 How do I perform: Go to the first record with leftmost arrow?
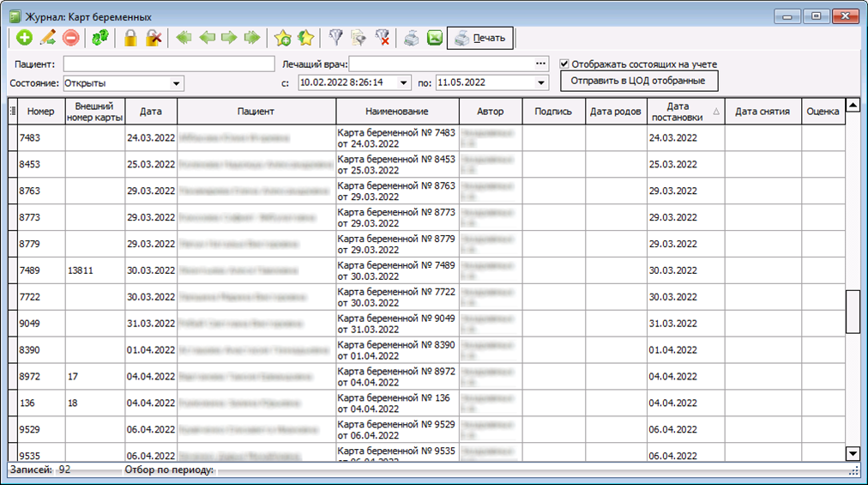[183, 38]
